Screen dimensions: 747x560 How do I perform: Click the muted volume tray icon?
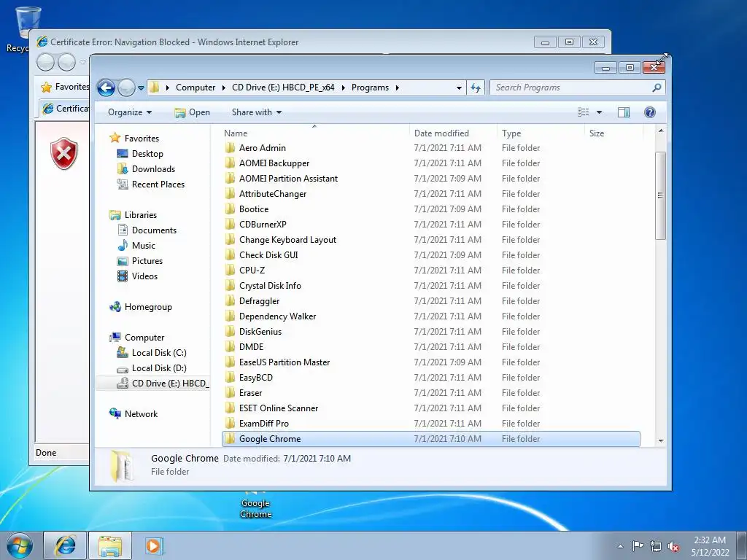pyautogui.click(x=673, y=546)
